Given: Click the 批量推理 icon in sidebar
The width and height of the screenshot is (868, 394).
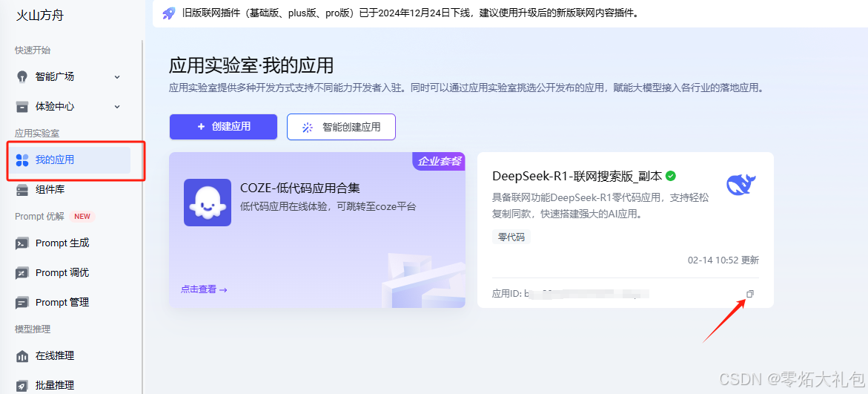Looking at the screenshot, I should [x=22, y=386].
